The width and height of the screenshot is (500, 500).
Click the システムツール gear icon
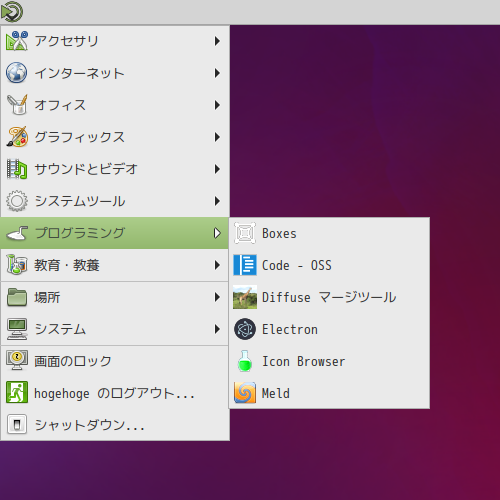[x=17, y=201]
